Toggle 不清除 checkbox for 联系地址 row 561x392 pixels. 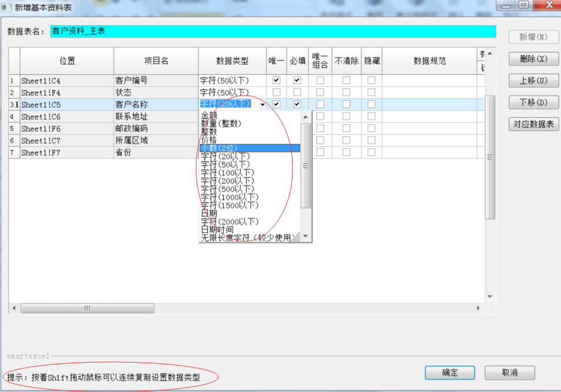[x=346, y=116]
